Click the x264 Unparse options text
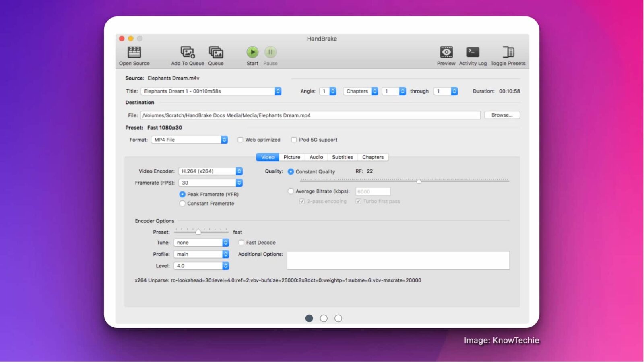644x362 pixels. tap(278, 280)
